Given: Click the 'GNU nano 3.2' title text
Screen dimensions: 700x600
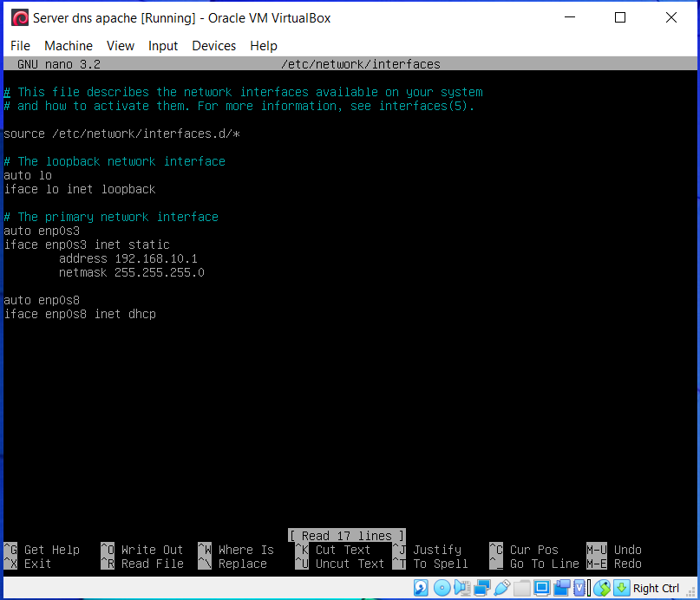Looking at the screenshot, I should pyautogui.click(x=59, y=64).
